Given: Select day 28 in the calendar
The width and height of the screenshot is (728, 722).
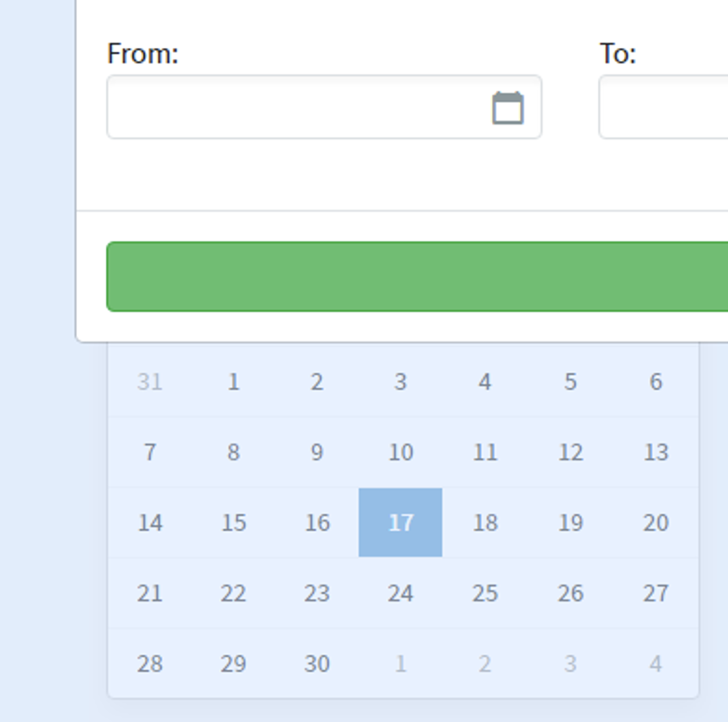Looking at the screenshot, I should point(149,664).
